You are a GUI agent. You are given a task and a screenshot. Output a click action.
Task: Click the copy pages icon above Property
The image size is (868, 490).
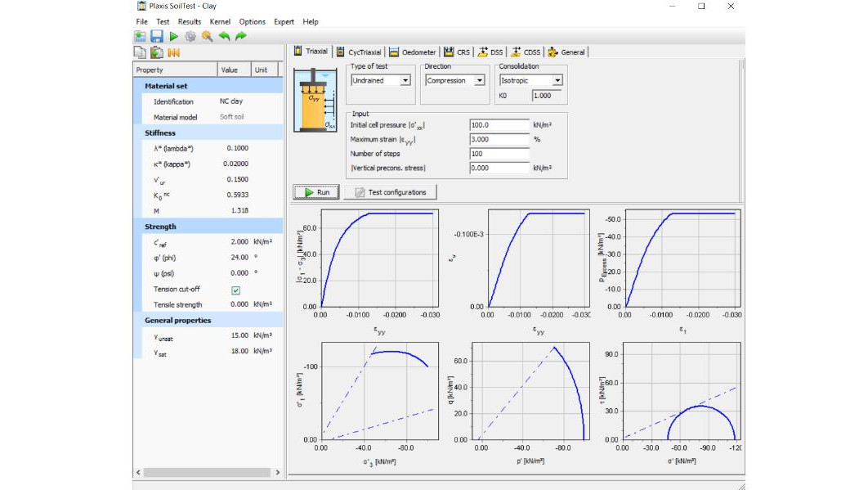[141, 53]
